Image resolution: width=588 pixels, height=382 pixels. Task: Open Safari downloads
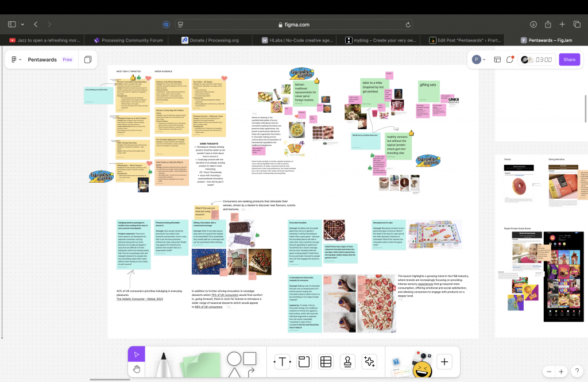pyautogui.click(x=533, y=24)
